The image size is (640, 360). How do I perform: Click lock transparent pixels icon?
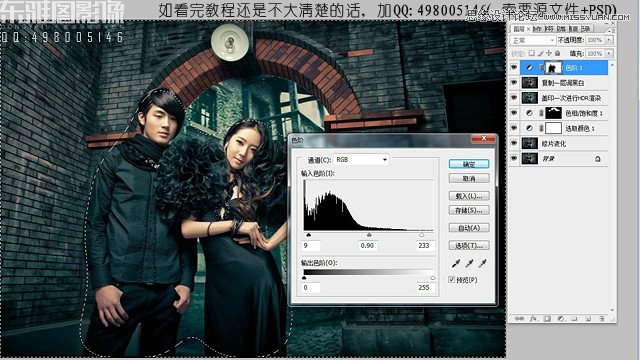click(531, 53)
